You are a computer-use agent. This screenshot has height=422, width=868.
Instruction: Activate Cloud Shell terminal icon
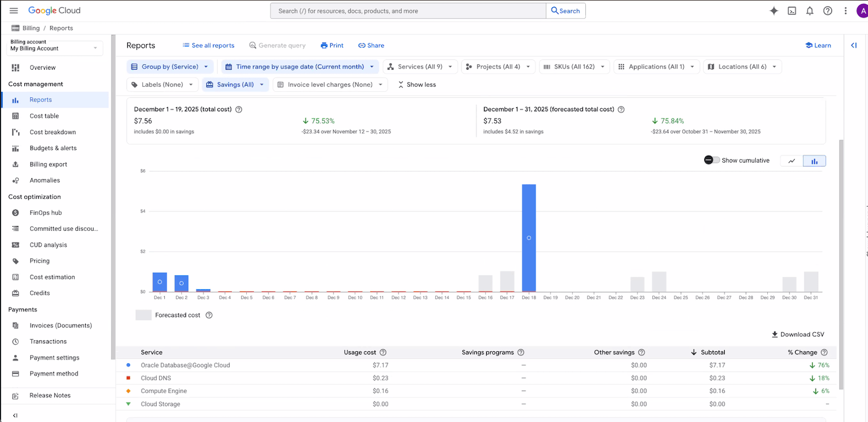click(792, 11)
